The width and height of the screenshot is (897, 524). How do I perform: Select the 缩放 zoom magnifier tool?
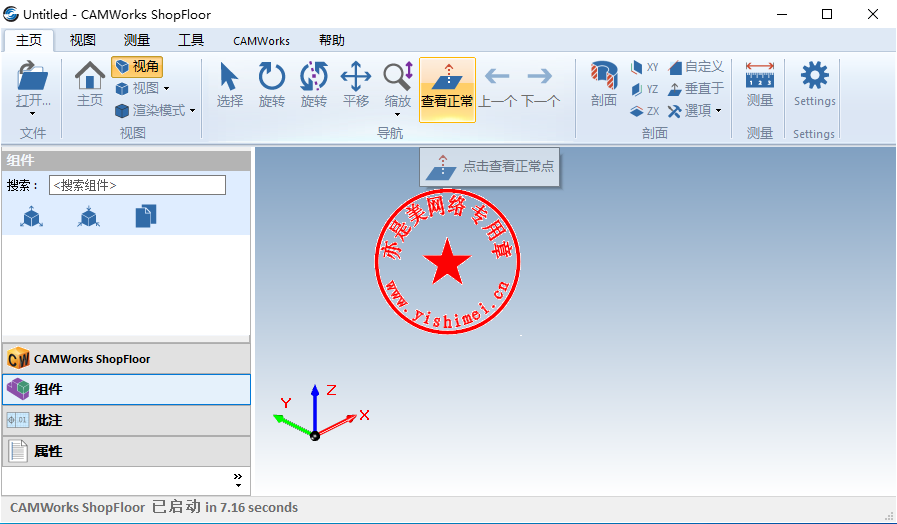[398, 77]
